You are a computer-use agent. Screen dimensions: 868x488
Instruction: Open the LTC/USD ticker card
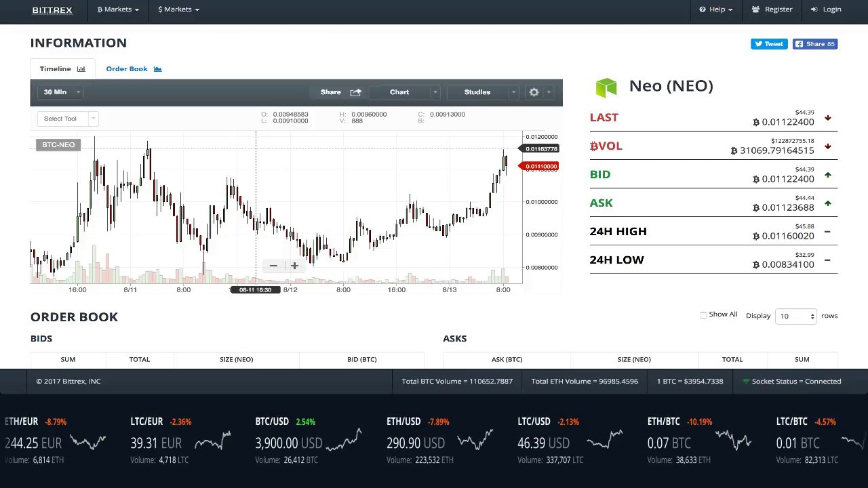(570, 441)
